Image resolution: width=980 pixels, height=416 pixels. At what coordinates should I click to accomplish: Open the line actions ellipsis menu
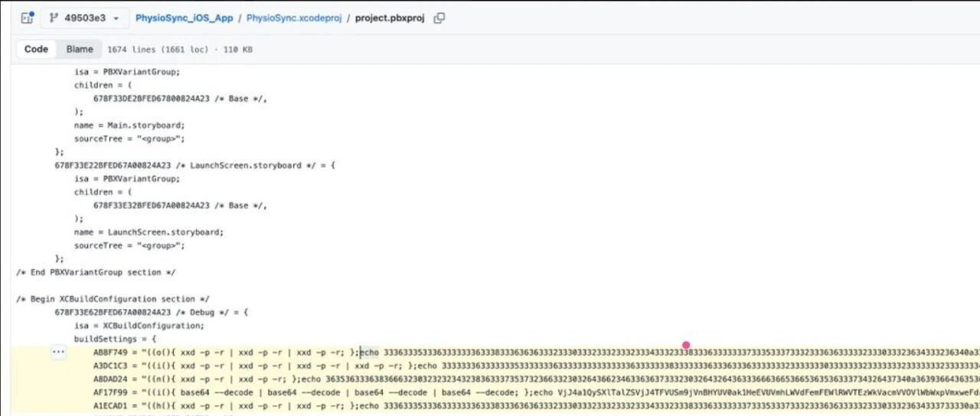[x=59, y=353]
